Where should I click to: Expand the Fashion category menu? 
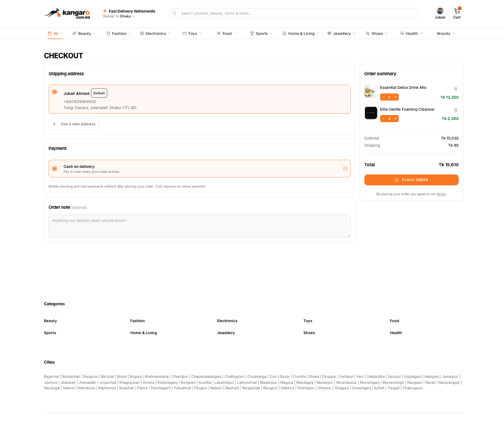tap(118, 33)
